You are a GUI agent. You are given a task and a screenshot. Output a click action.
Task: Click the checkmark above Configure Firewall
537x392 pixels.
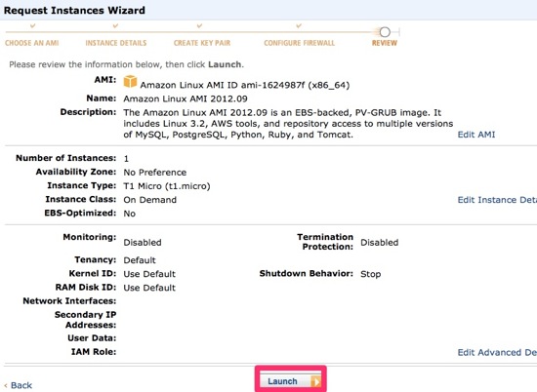(299, 25)
